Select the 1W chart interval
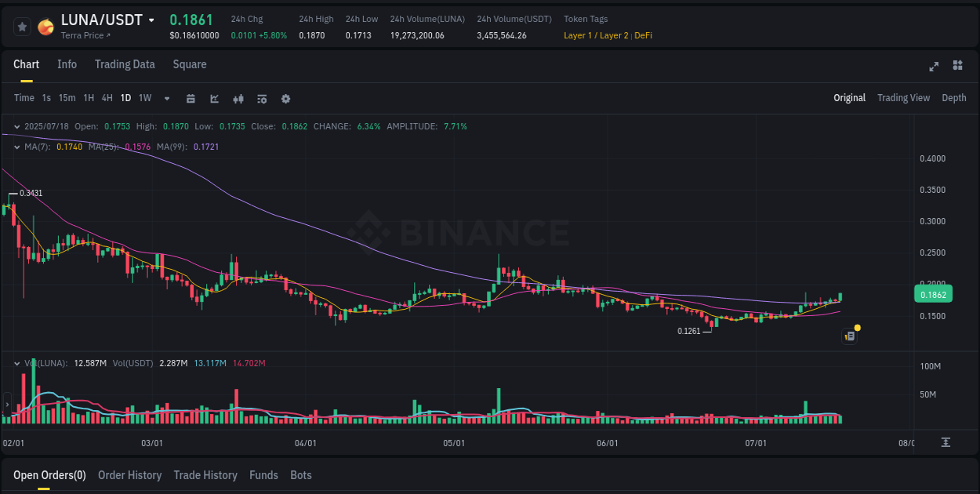Viewport: 980px width, 494px height. coord(144,98)
